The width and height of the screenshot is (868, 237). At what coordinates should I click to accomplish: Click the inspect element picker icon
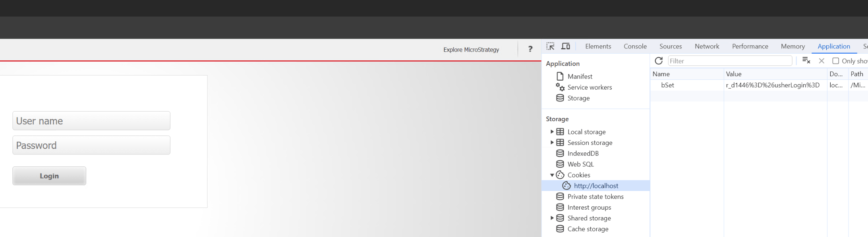550,46
